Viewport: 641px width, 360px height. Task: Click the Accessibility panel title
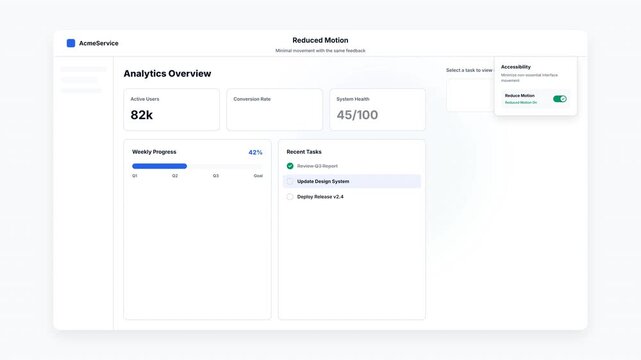[516, 67]
